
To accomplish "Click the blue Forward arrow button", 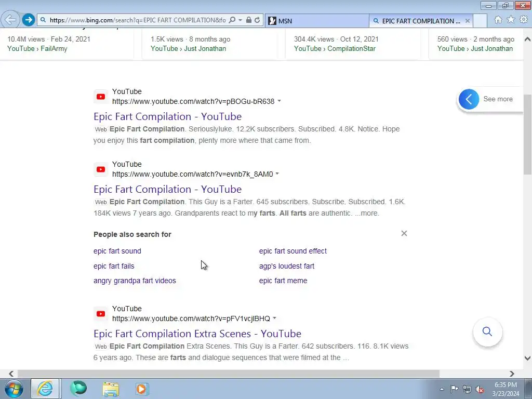I will (x=29, y=20).
